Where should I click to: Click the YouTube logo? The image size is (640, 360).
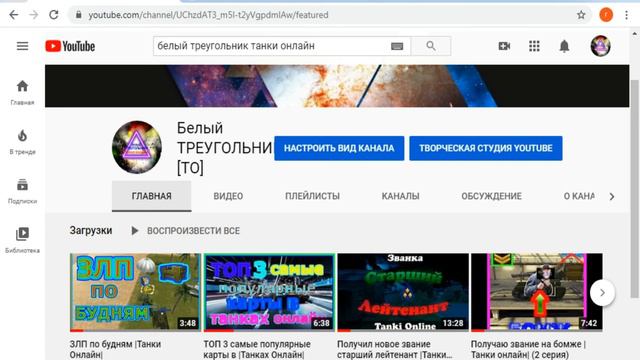[x=70, y=46]
